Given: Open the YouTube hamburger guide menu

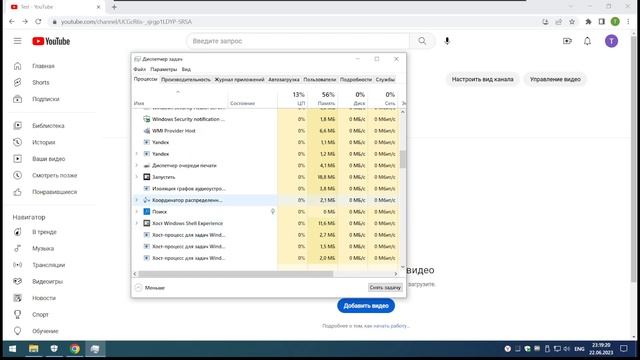Looking at the screenshot, I should pyautogui.click(x=17, y=41).
